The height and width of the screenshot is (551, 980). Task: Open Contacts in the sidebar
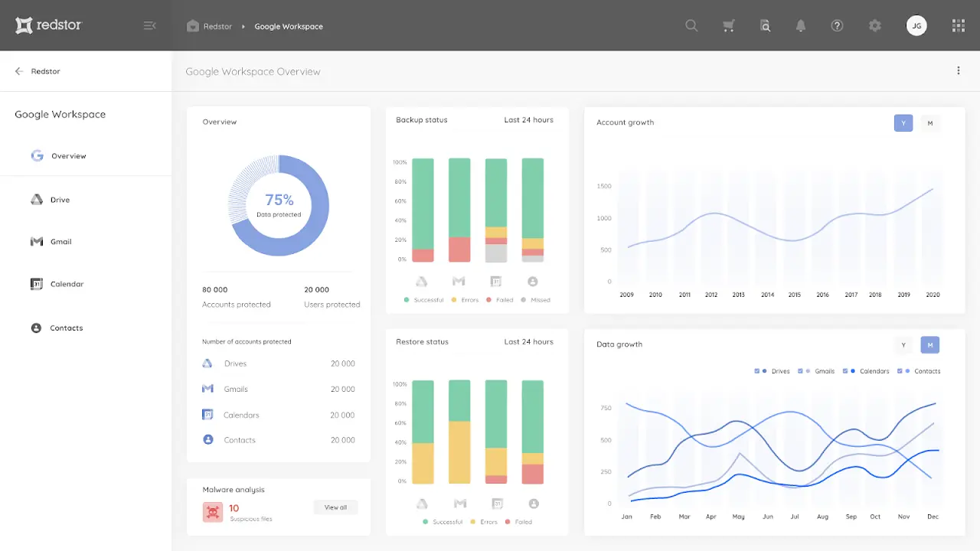click(x=86, y=328)
